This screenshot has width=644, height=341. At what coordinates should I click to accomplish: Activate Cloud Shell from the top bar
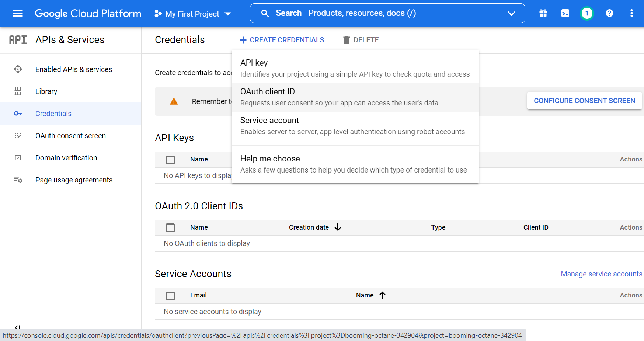[x=565, y=13]
